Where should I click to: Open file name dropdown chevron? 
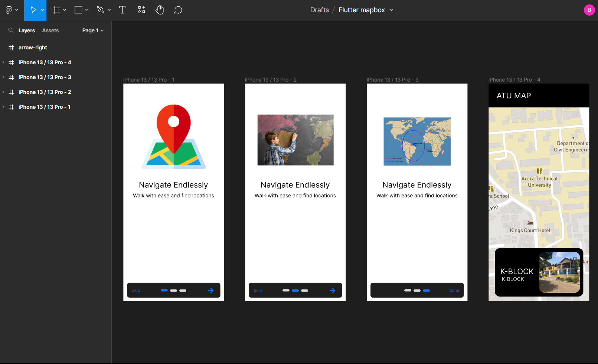391,10
